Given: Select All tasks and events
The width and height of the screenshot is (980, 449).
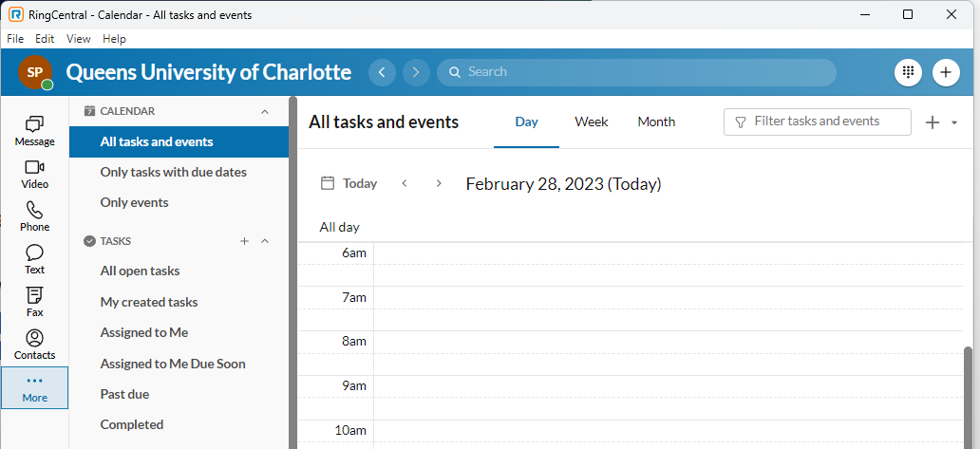Looking at the screenshot, I should tap(179, 141).
